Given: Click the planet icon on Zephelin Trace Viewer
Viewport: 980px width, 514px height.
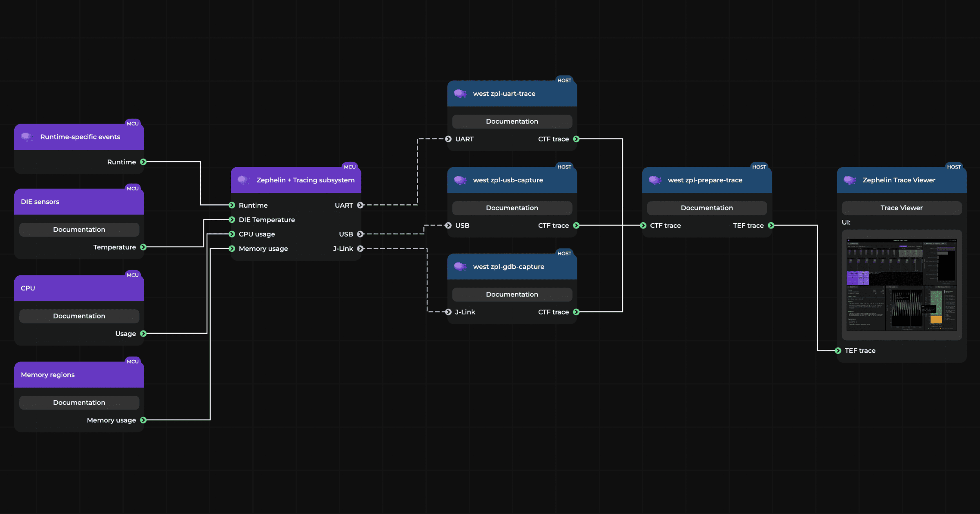Looking at the screenshot, I should click(x=850, y=180).
